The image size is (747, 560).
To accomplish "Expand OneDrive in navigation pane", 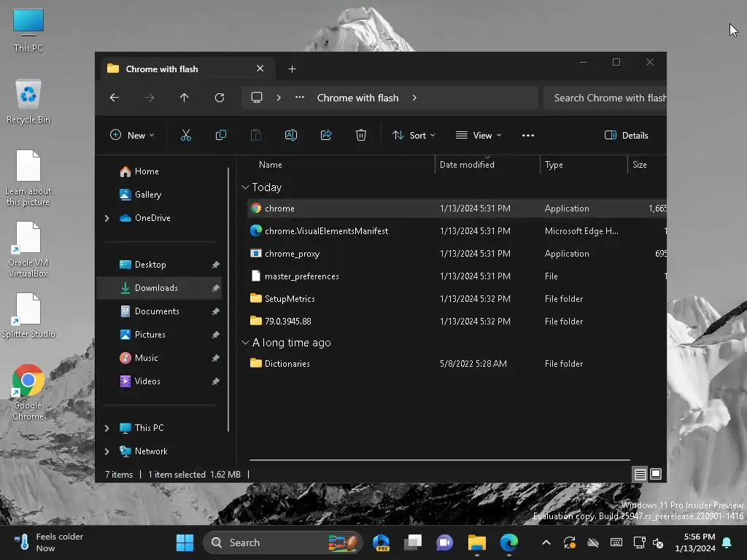I will (107, 218).
